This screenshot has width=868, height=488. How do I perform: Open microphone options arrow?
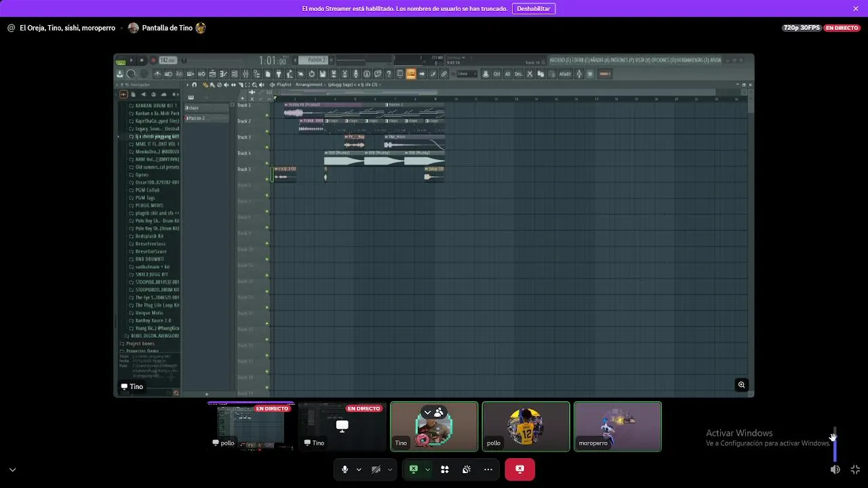[359, 469]
